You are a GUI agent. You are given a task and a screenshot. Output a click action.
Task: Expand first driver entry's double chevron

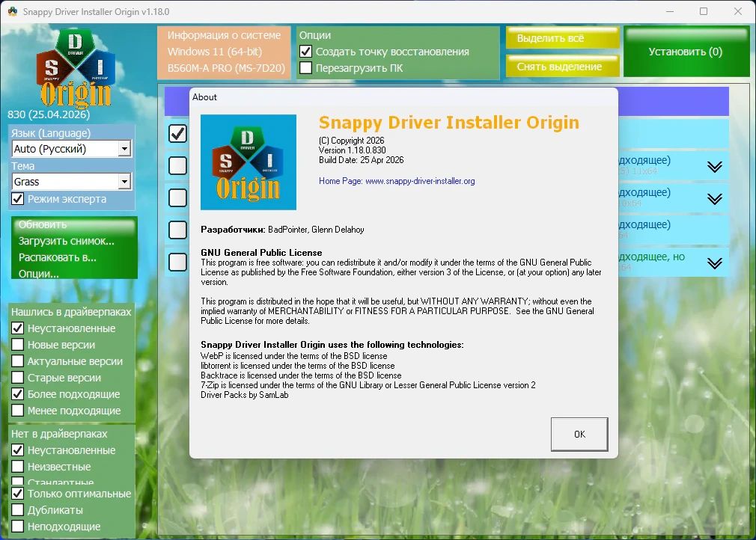pyautogui.click(x=715, y=167)
